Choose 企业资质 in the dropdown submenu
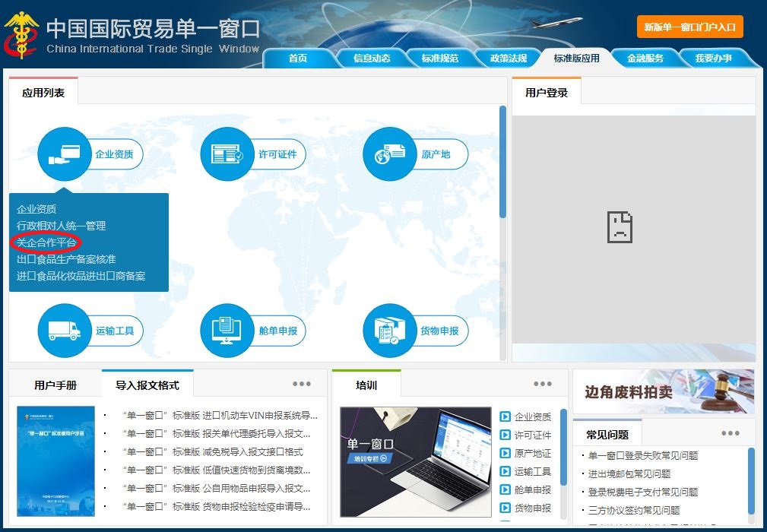 point(36,209)
